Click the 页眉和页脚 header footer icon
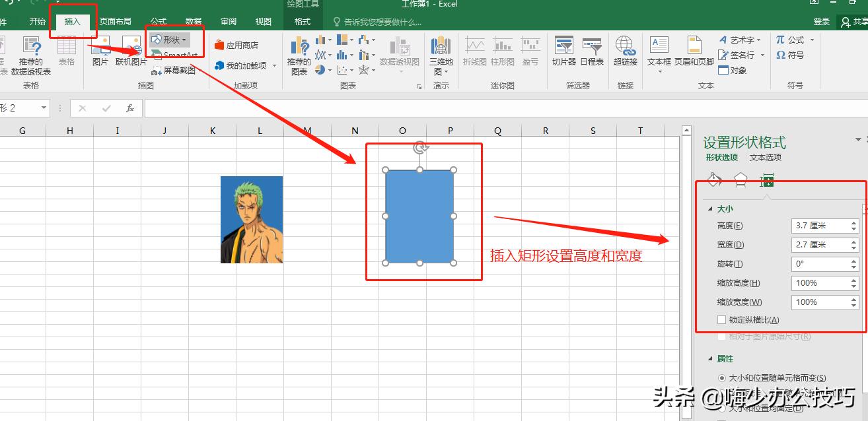 tap(694, 51)
